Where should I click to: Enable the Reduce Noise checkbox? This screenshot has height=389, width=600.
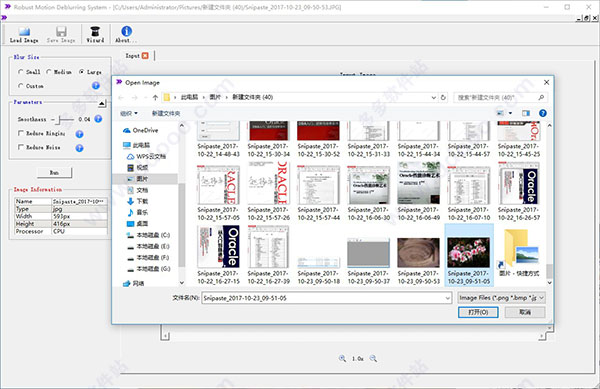click(21, 147)
